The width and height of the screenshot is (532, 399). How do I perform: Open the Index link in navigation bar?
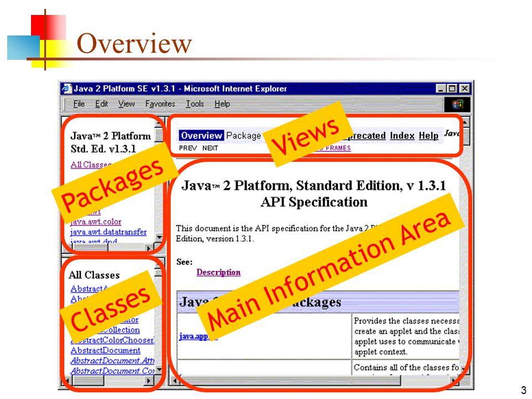(x=402, y=136)
